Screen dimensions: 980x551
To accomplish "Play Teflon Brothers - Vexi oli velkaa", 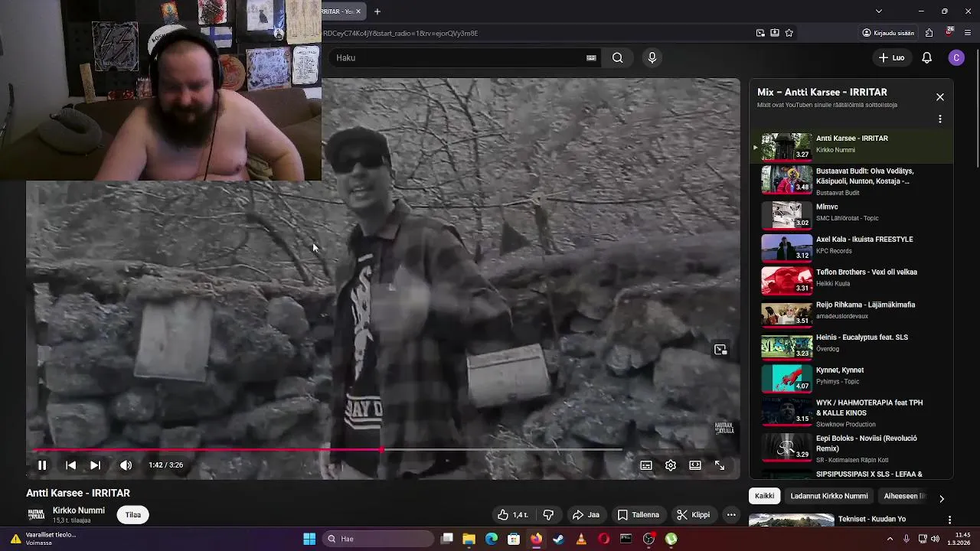I will (850, 279).
